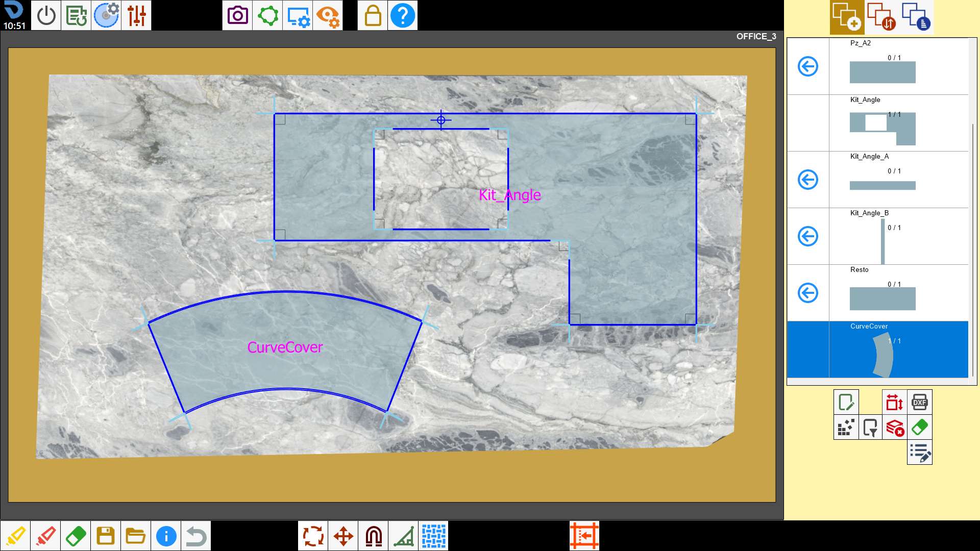980x551 pixels.
Task: Select the add pieces tab icon
Action: click(x=847, y=17)
